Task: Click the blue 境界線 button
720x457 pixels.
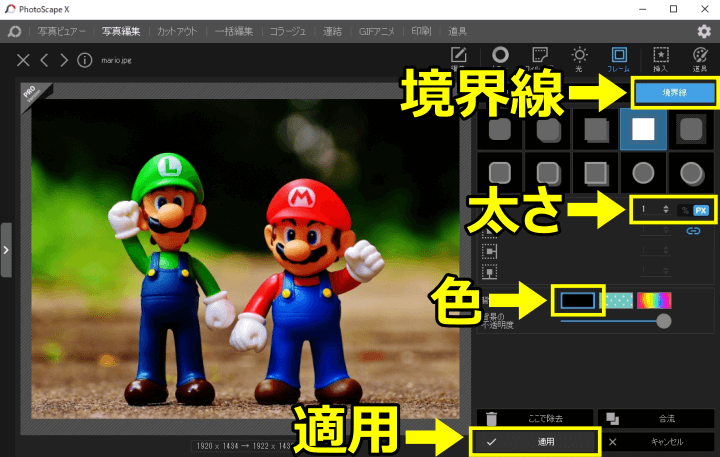Action: [674, 93]
